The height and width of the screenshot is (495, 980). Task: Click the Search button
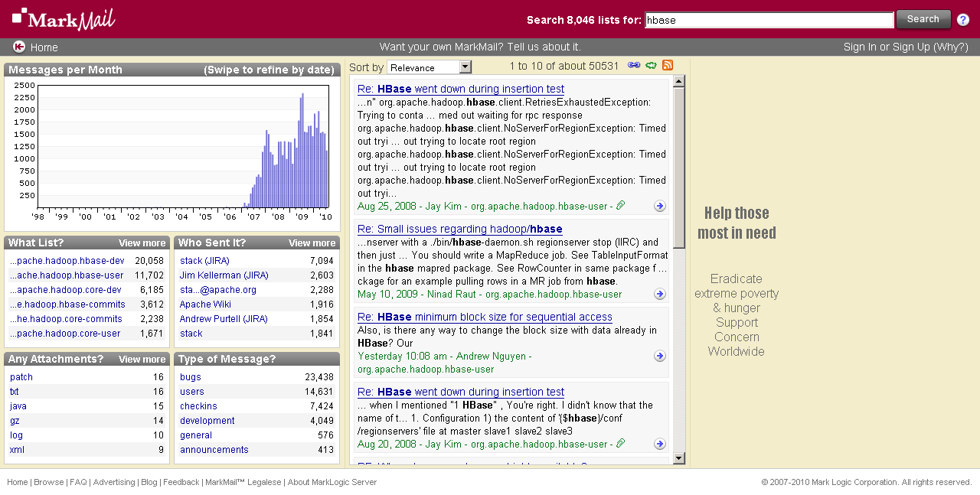[x=923, y=19]
